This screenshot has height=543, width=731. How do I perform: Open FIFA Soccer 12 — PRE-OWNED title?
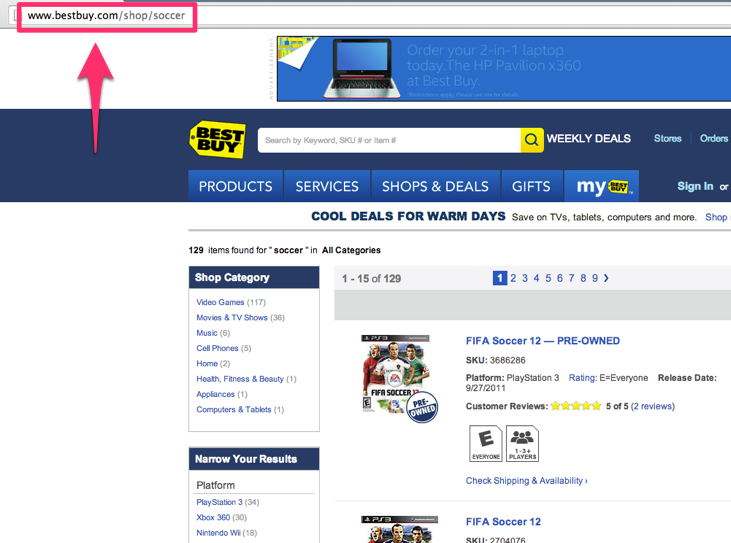[543, 341]
